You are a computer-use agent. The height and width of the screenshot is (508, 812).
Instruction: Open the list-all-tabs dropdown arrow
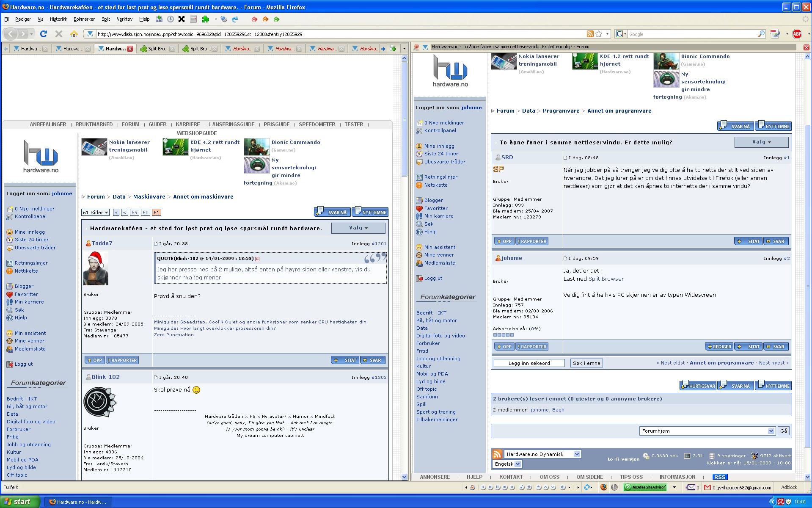coord(404,49)
